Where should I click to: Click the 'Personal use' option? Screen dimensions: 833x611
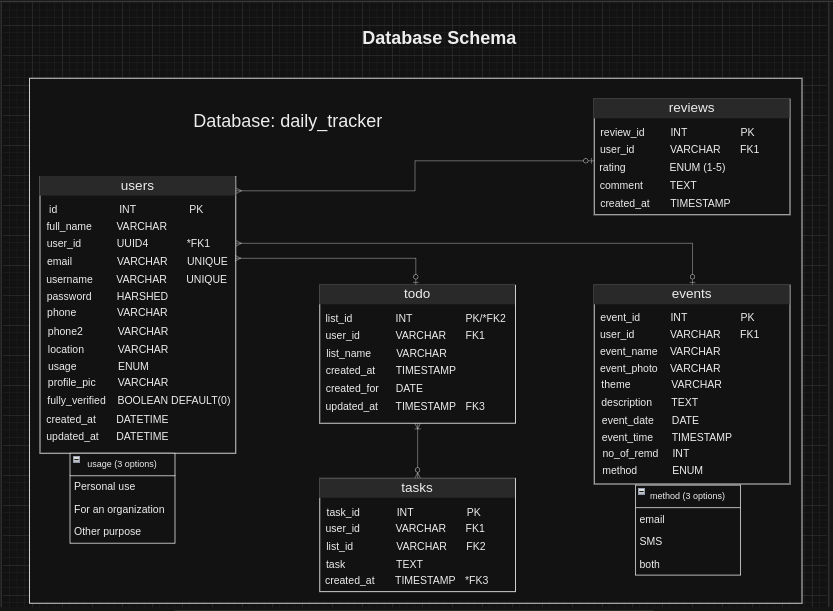click(x=105, y=487)
